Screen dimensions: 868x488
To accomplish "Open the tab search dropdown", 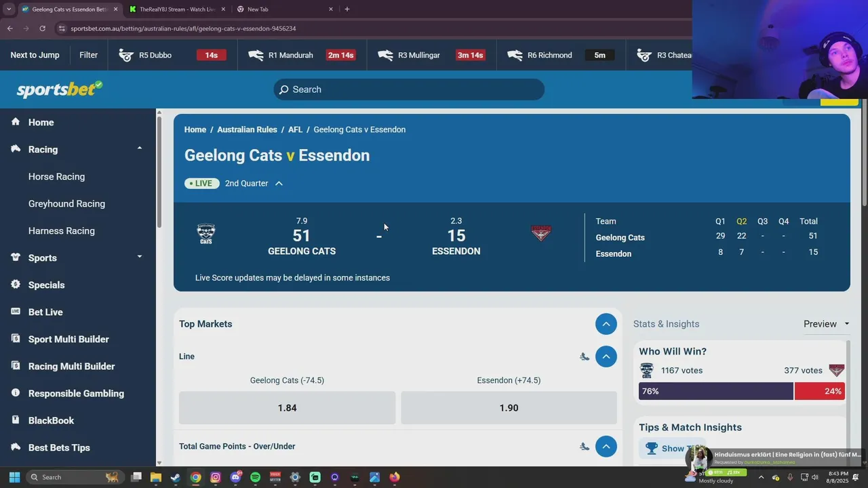I will click(9, 9).
